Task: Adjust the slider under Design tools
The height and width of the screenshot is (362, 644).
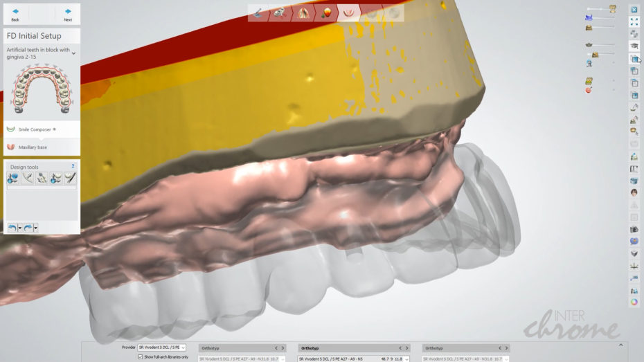Action: [x=42, y=188]
